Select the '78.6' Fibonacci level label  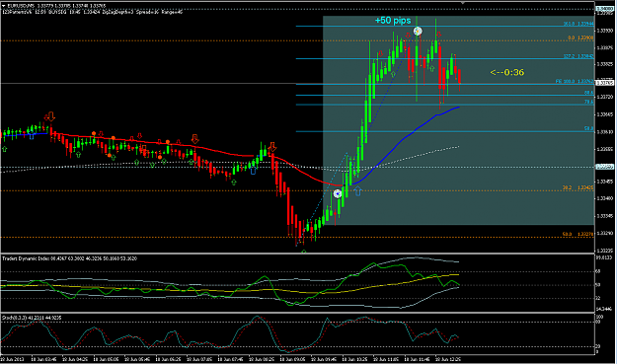(x=588, y=103)
